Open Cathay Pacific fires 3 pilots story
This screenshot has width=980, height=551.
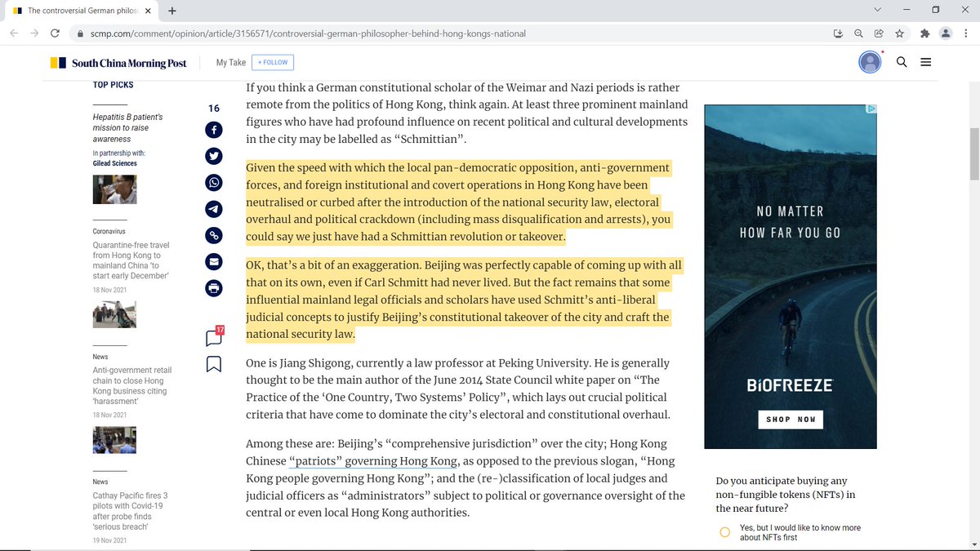130,512
